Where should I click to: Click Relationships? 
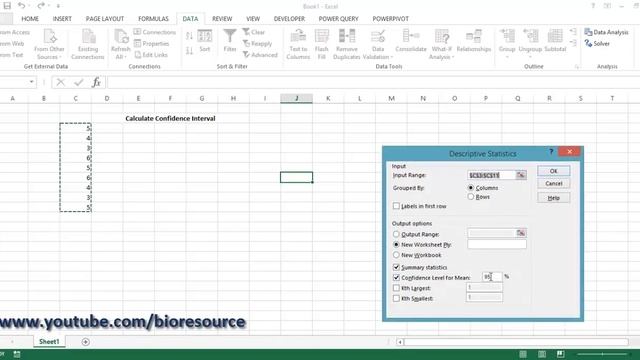click(474, 41)
